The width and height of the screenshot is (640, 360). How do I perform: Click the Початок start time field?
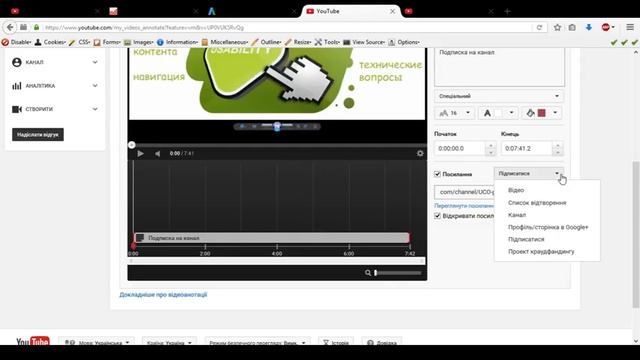click(460, 149)
